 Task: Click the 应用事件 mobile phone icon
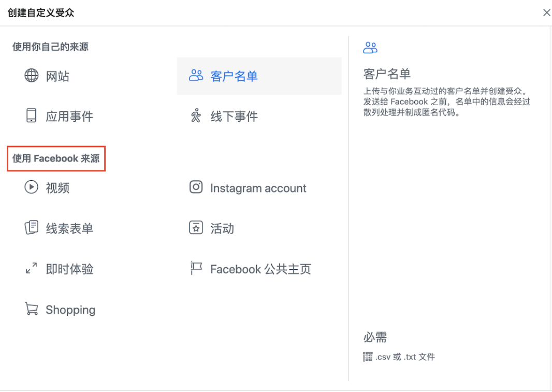32,116
